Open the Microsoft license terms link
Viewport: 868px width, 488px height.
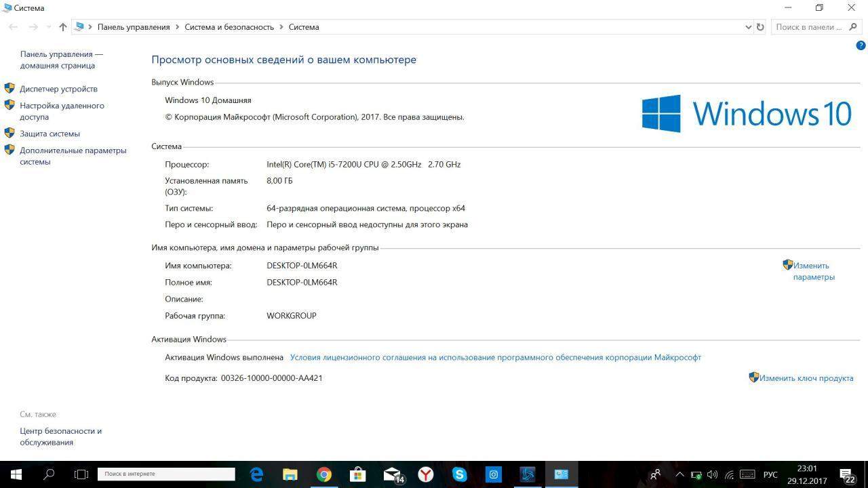pyautogui.click(x=496, y=357)
